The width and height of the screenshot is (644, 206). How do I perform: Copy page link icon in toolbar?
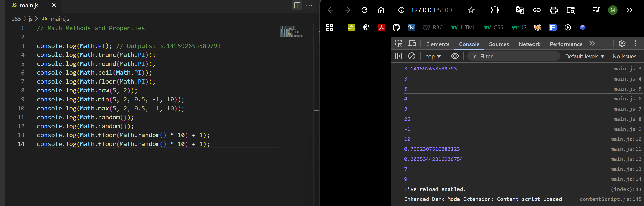[537, 10]
